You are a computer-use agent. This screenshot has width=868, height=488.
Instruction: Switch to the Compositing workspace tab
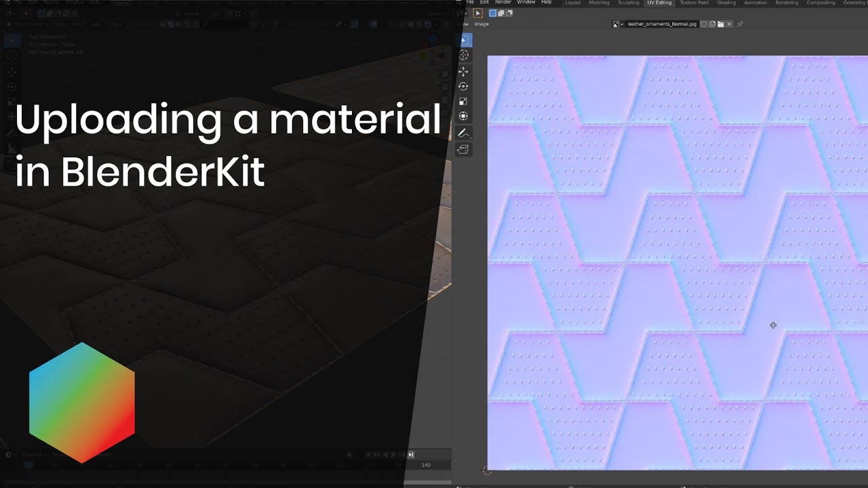(x=821, y=3)
